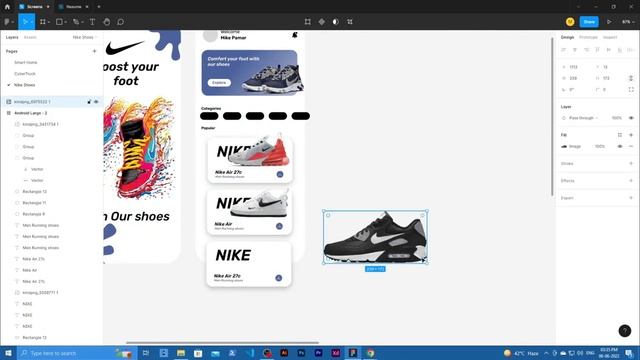This screenshot has height=360, width=640.
Task: Toggle lock on selected kindpng layer
Action: coord(89,102)
